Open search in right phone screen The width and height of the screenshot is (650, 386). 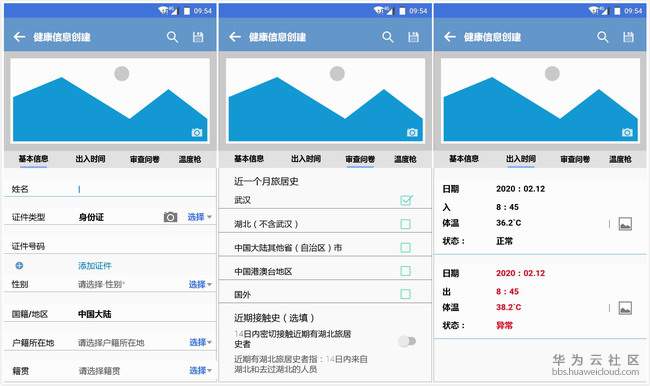click(603, 37)
